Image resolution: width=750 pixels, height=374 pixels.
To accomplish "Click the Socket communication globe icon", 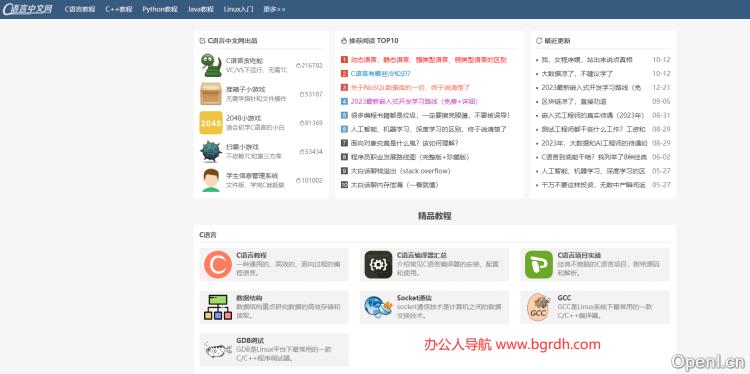I will coord(378,307).
